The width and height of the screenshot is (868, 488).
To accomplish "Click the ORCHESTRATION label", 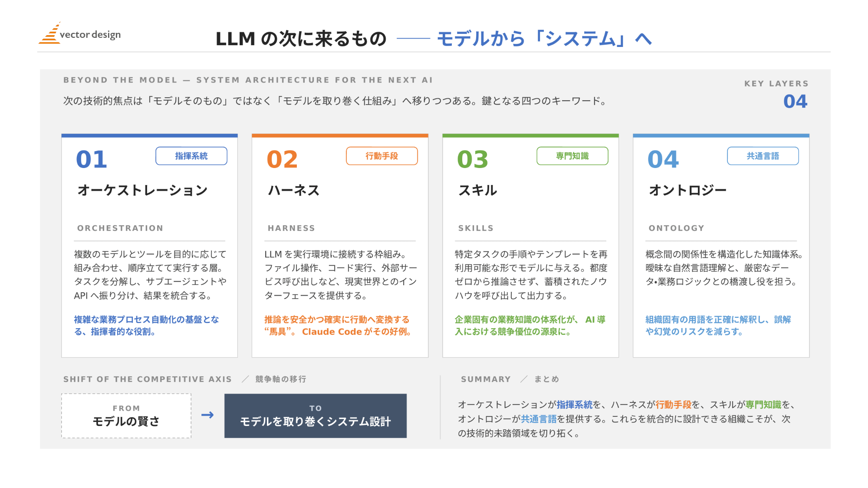I will click(120, 228).
